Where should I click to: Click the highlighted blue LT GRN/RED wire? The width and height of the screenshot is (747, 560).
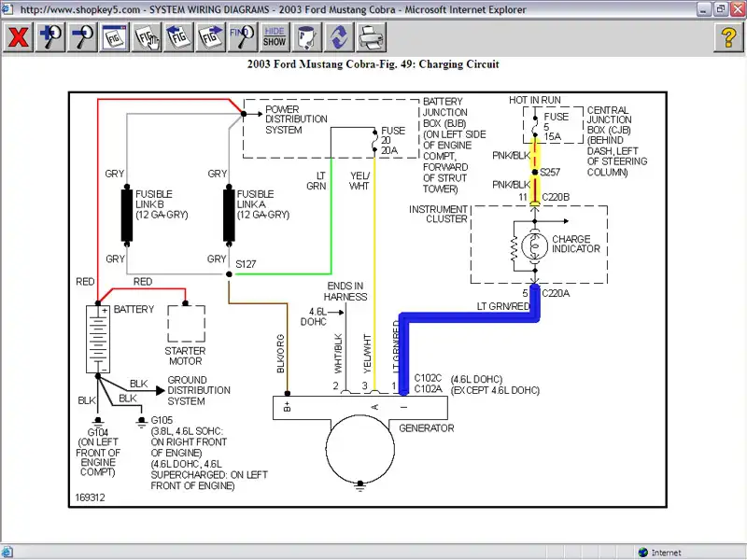pos(470,317)
